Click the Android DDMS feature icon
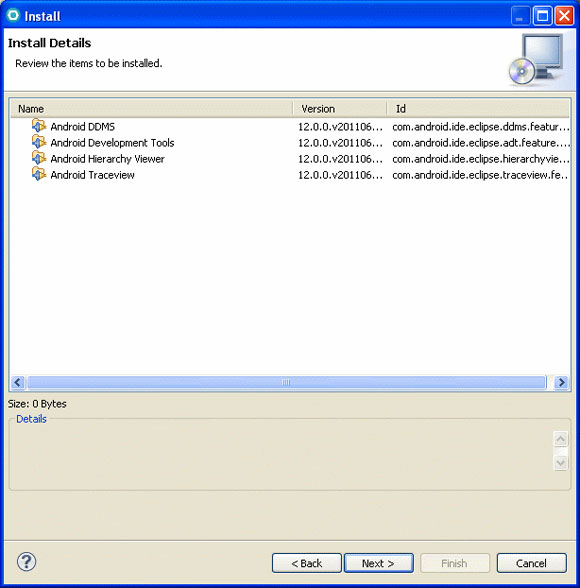 coord(39,126)
